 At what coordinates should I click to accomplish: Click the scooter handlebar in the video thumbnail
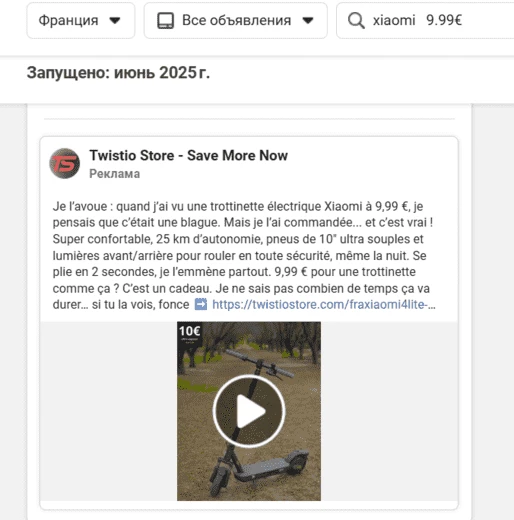point(259,363)
